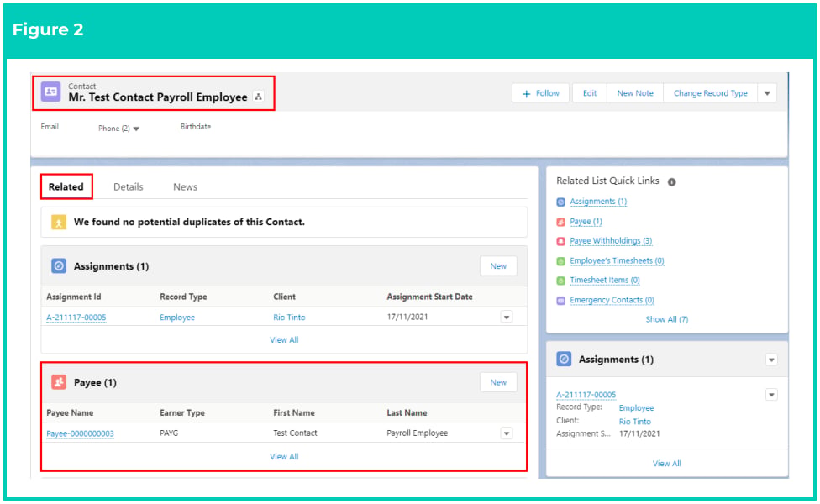Open Emergency Contacts (0) quick link

point(612,300)
